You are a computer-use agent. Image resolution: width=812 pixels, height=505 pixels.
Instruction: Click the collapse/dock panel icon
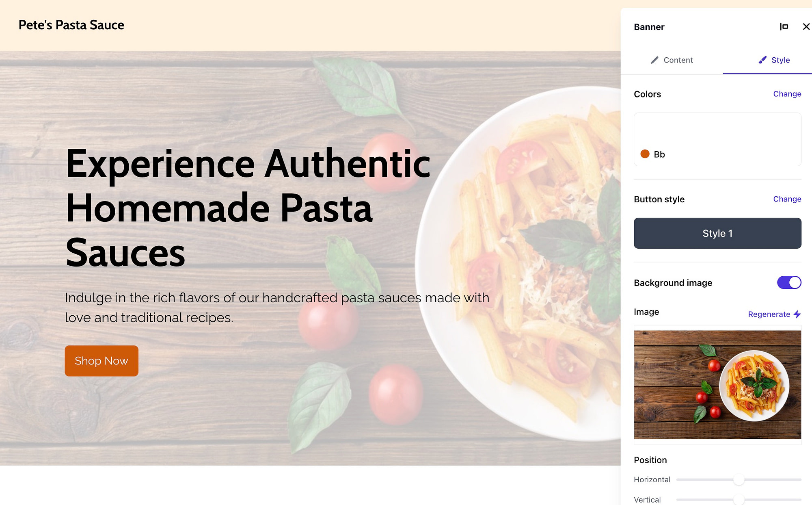pos(784,26)
